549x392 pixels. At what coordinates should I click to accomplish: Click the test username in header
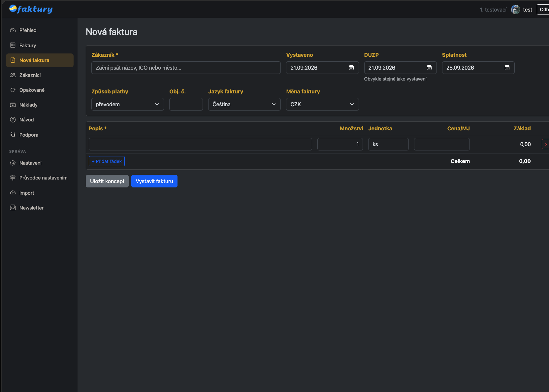pyautogui.click(x=528, y=10)
